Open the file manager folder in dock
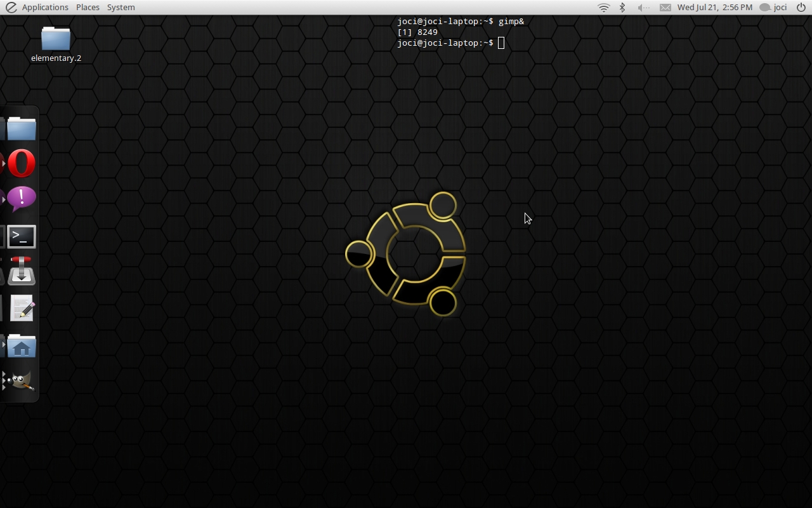812x508 pixels. coord(22,128)
